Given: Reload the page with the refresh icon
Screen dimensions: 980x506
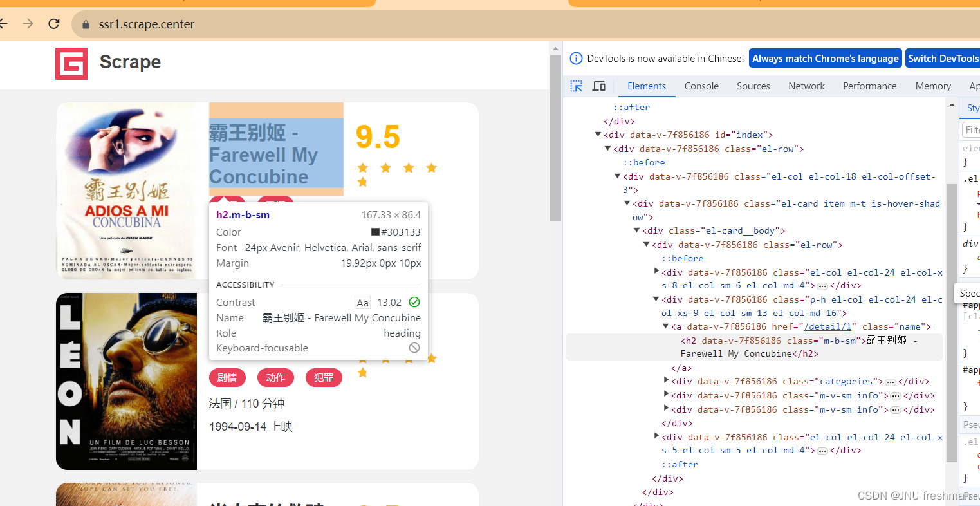Looking at the screenshot, I should (54, 24).
